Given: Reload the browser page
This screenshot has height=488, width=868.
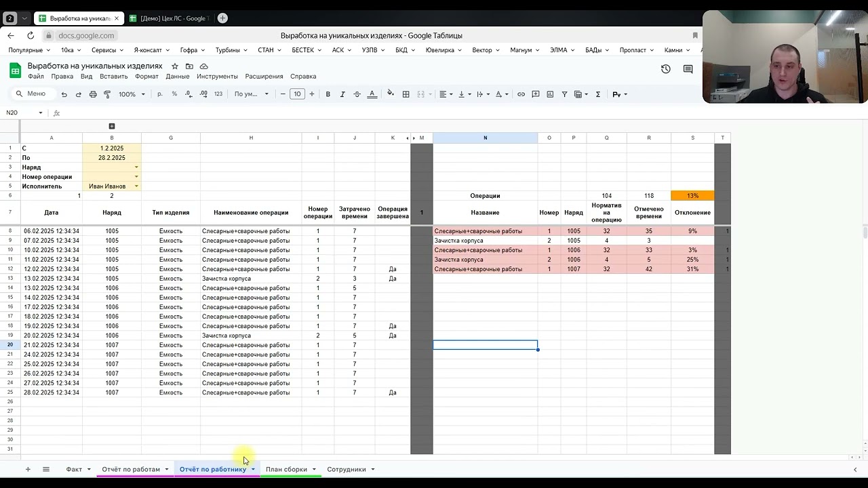Looking at the screenshot, I should click(31, 35).
